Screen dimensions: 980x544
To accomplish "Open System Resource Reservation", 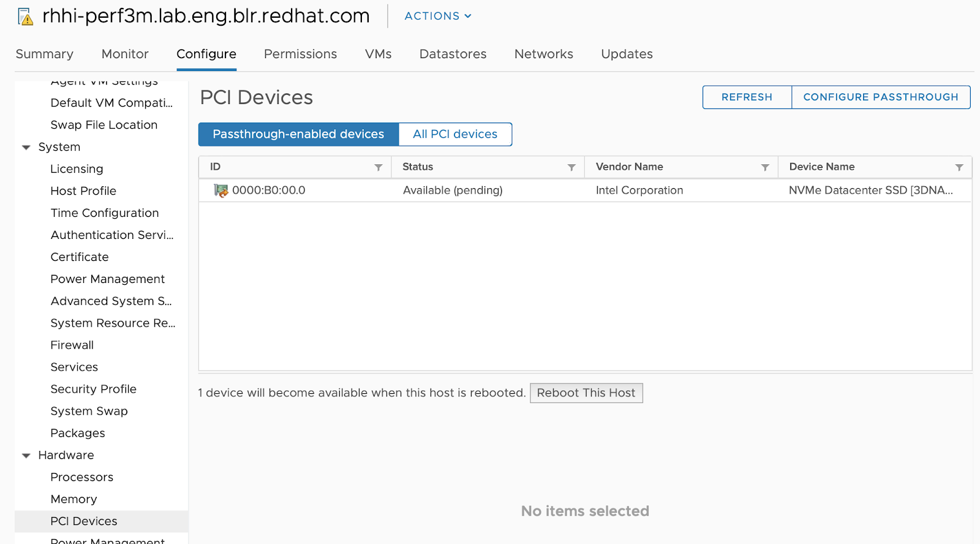I will [113, 323].
